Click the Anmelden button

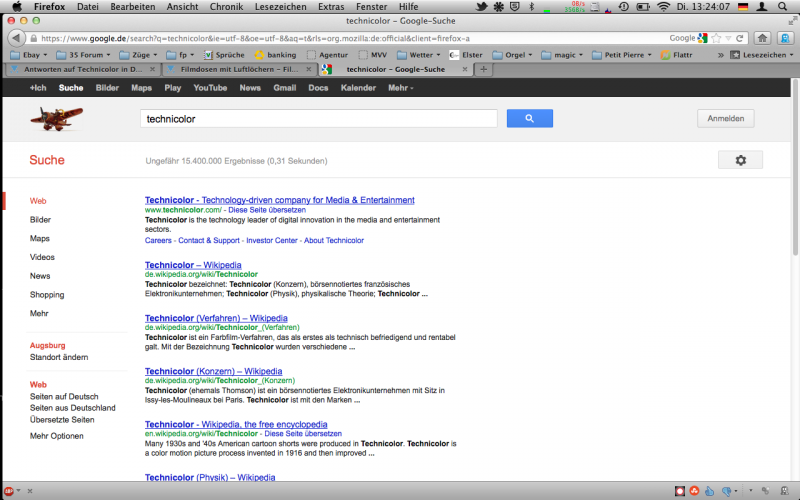(x=725, y=118)
